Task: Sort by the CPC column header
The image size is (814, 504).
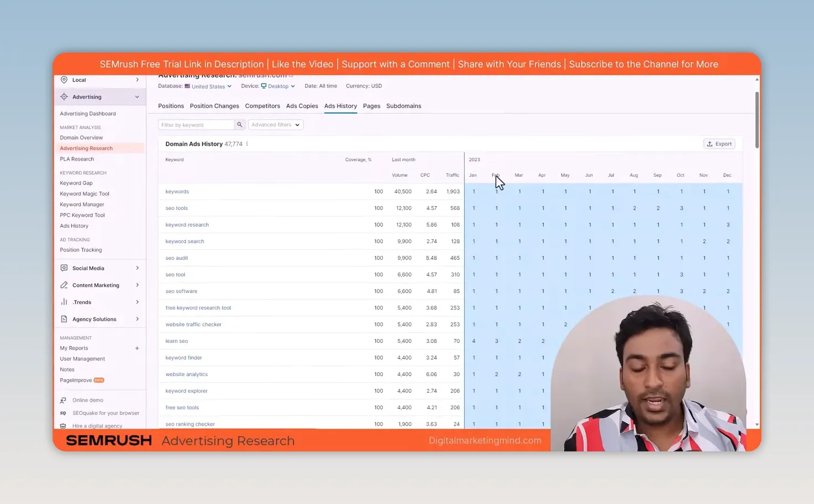Action: coord(425,175)
